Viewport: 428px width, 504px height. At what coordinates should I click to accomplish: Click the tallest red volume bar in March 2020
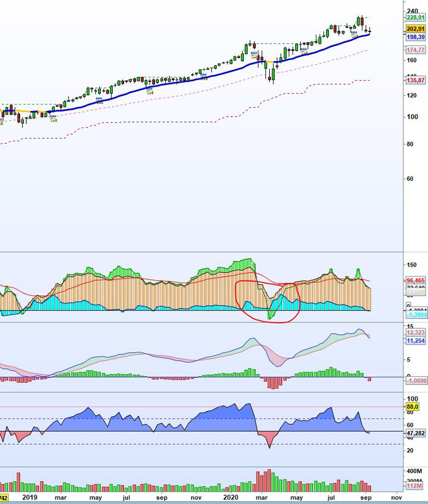[269, 481]
